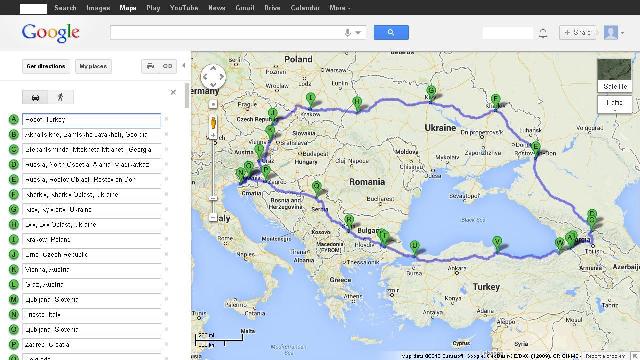Click the blue search magnifier button
This screenshot has height=360, width=640.
[x=391, y=32]
